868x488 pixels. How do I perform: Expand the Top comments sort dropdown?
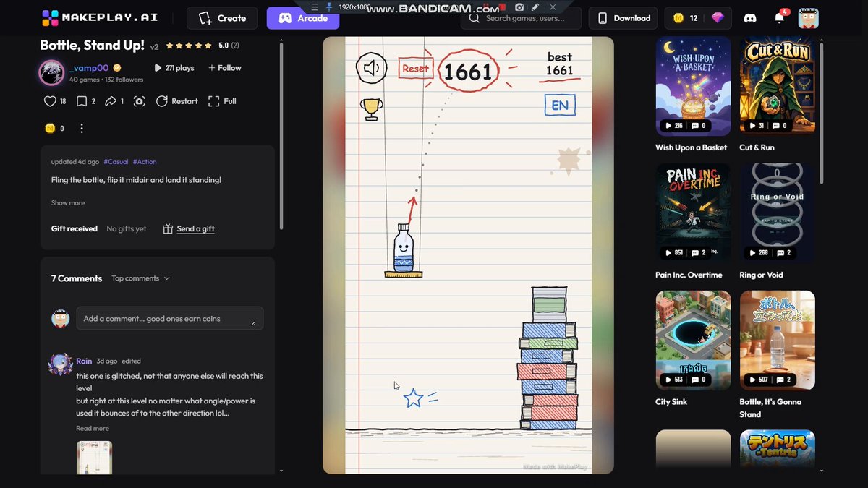click(141, 278)
